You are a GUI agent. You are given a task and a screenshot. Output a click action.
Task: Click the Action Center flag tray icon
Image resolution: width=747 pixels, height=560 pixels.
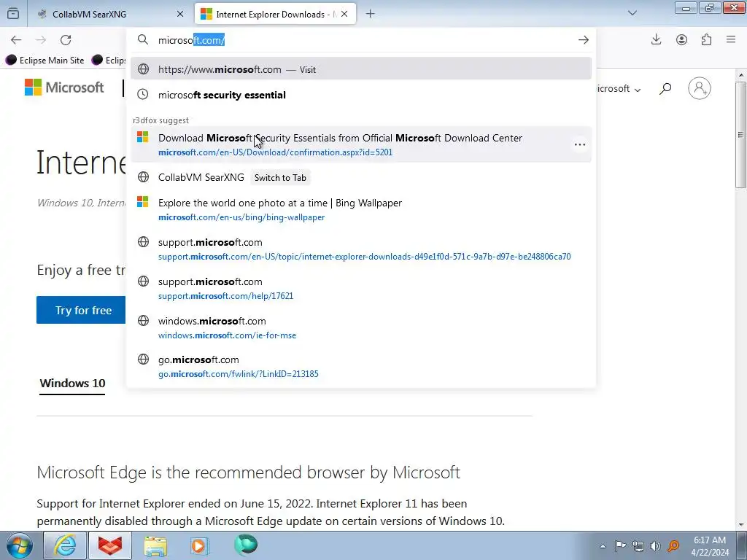tap(620, 546)
